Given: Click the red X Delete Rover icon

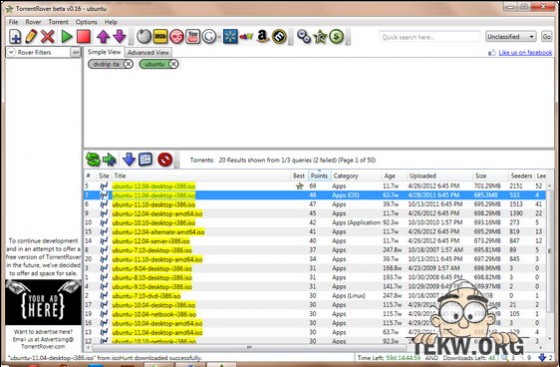Looking at the screenshot, I should 48,36.
